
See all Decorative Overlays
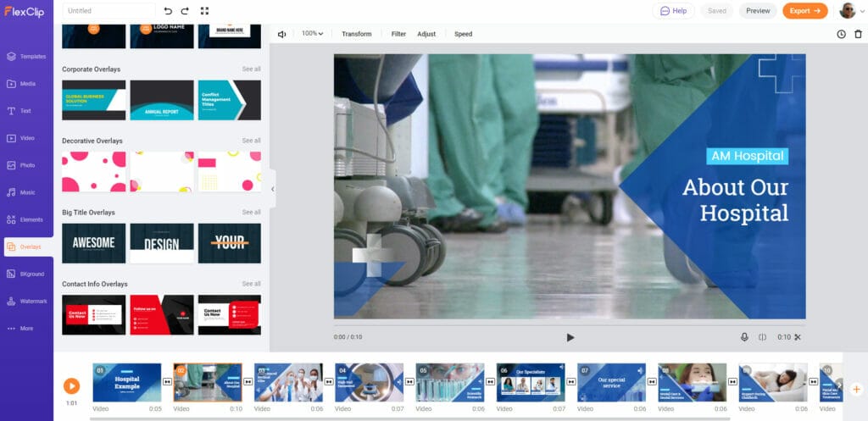pos(251,141)
